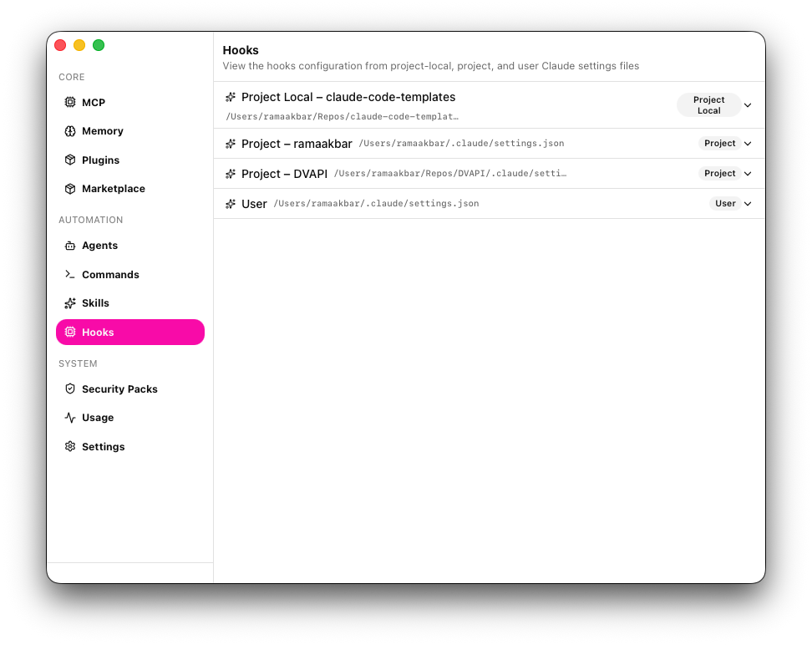Image resolution: width=812 pixels, height=645 pixels.
Task: Click the Usage activity pulse icon
Action: 70,418
